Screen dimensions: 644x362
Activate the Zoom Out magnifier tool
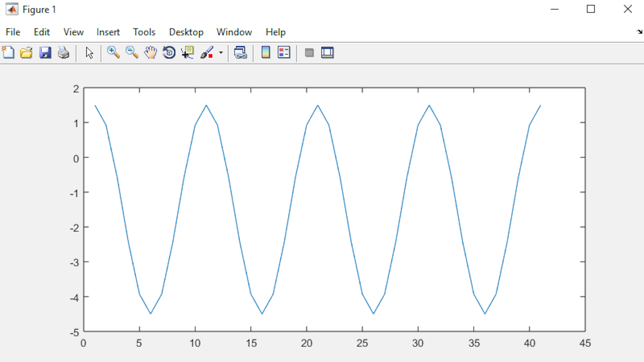click(x=132, y=52)
